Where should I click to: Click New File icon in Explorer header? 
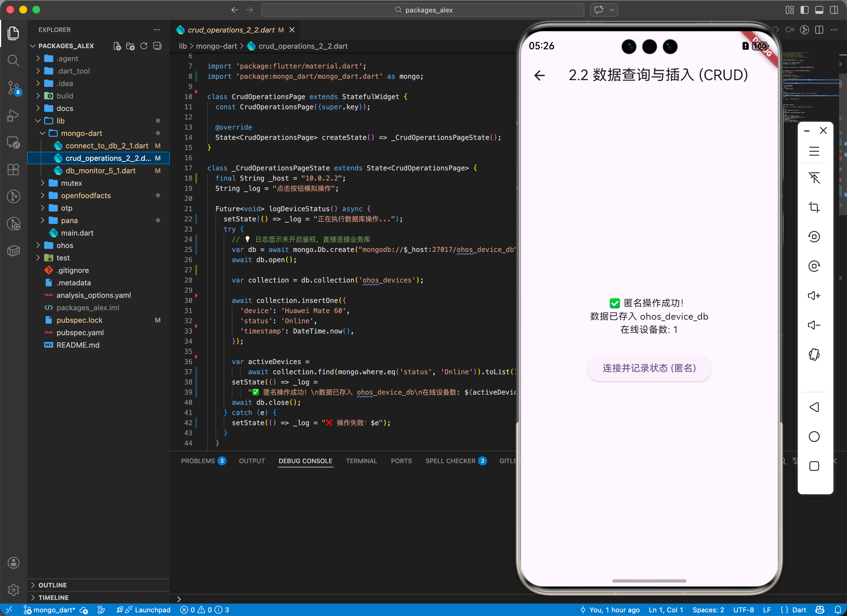coord(117,46)
